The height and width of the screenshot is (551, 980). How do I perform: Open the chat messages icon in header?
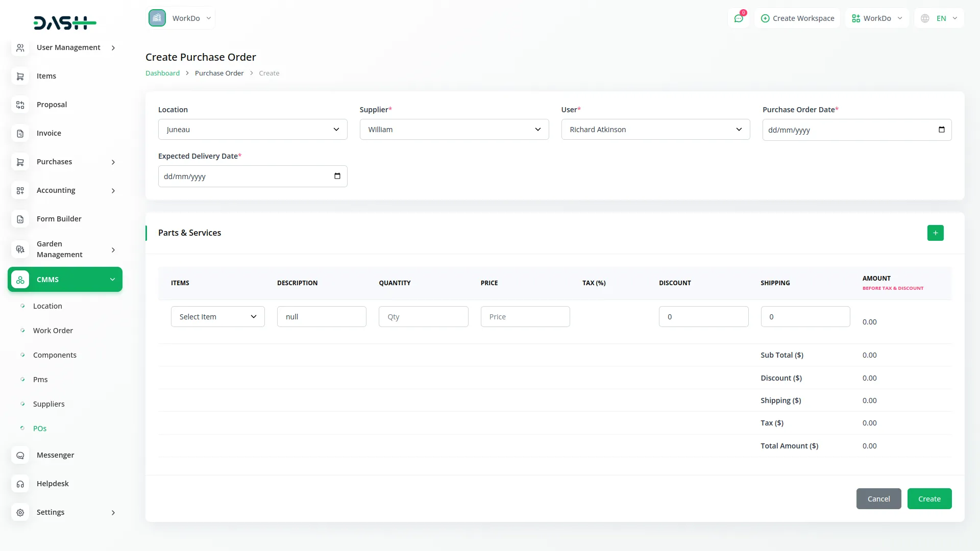pyautogui.click(x=739, y=18)
